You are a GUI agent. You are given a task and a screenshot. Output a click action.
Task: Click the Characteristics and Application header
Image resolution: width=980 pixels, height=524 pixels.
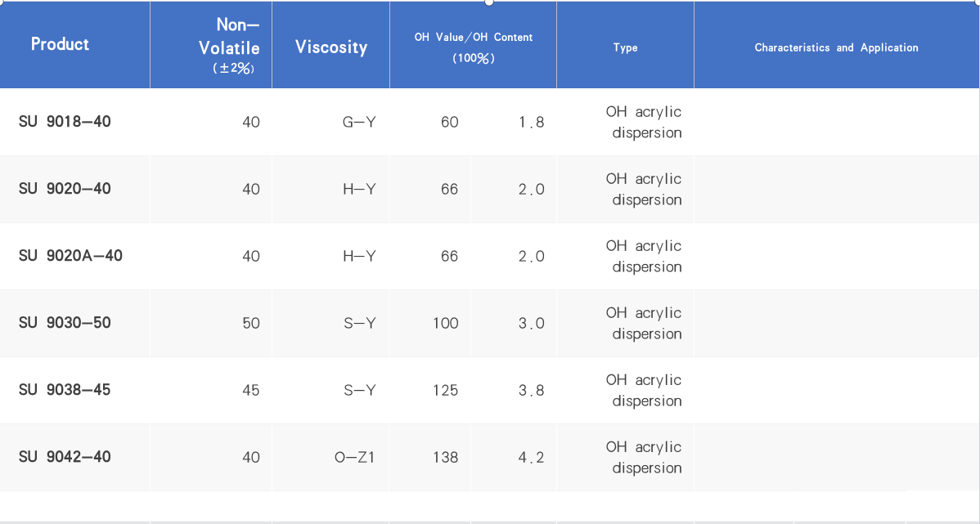point(836,47)
